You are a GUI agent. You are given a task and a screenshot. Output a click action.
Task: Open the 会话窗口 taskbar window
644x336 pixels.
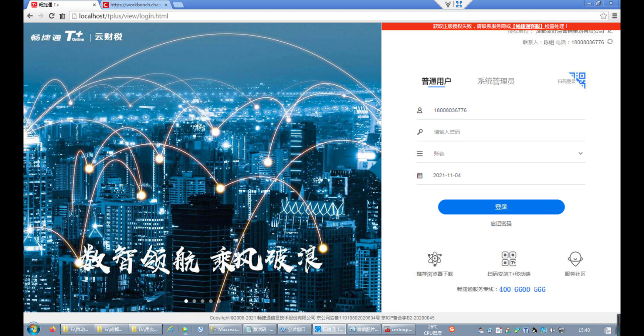tap(294, 329)
